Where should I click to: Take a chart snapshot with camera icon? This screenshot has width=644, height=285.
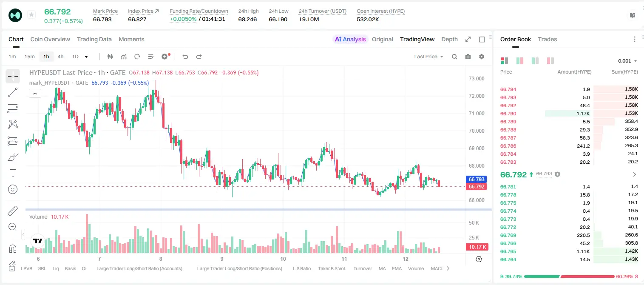[x=468, y=57]
